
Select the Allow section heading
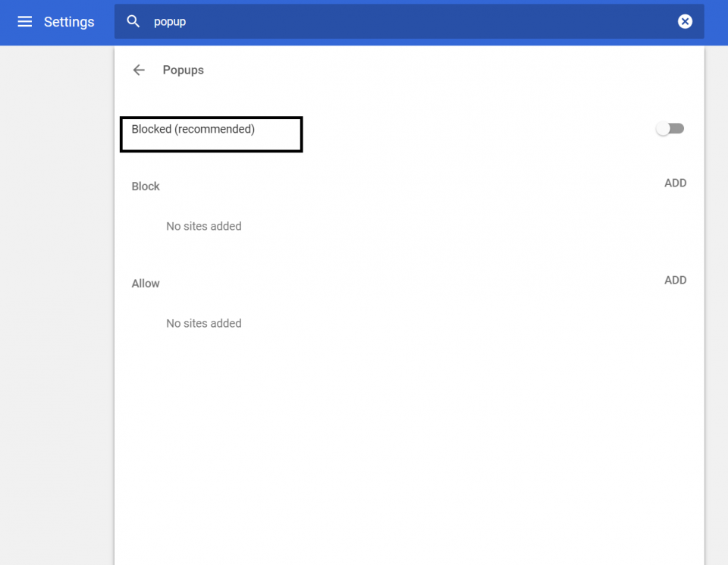[x=146, y=284]
